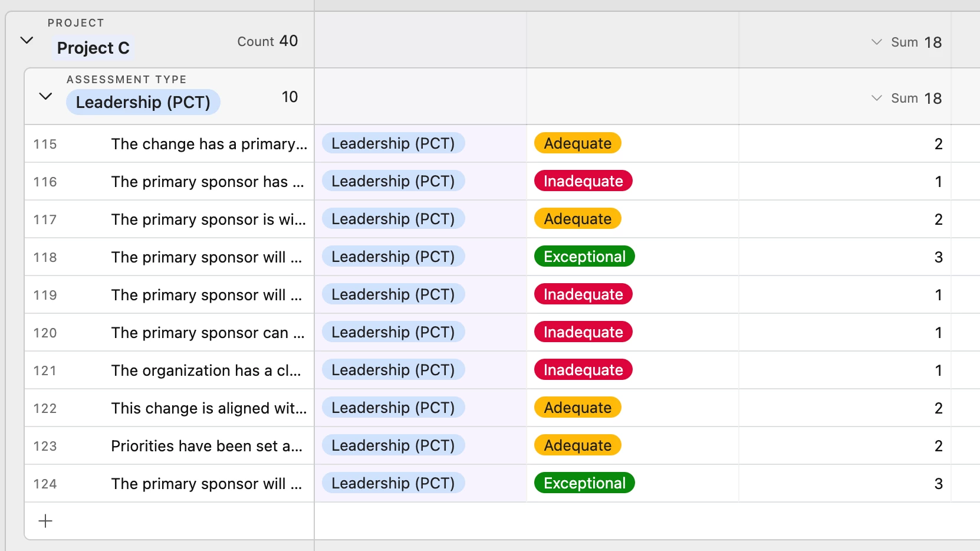Open record 120 'The primary sponsor can ...'
The width and height of the screenshot is (980, 551).
(x=208, y=333)
